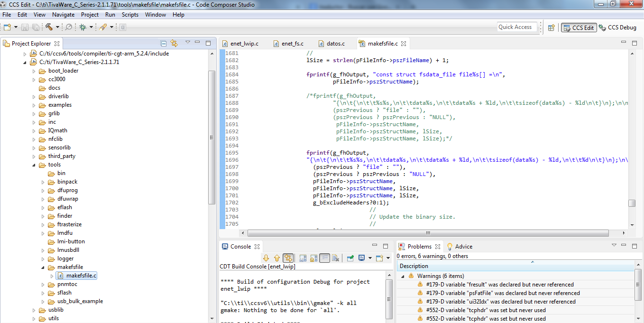Click the Open Console icon
The image size is (644, 323).
(x=379, y=258)
